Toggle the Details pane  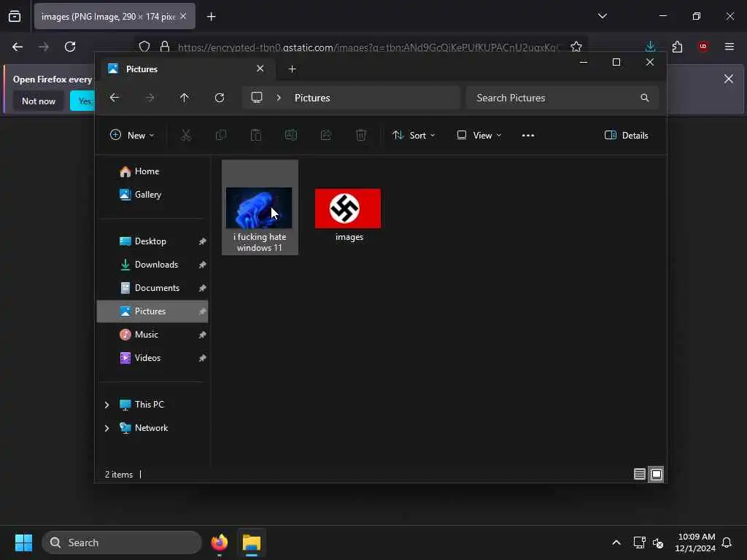(x=627, y=136)
